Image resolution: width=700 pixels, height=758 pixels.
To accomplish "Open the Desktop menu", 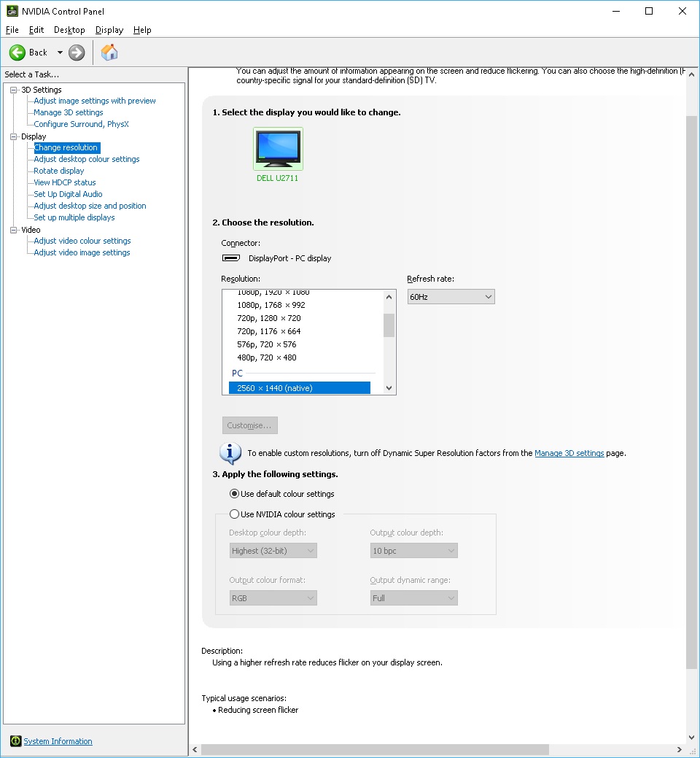I will point(69,30).
